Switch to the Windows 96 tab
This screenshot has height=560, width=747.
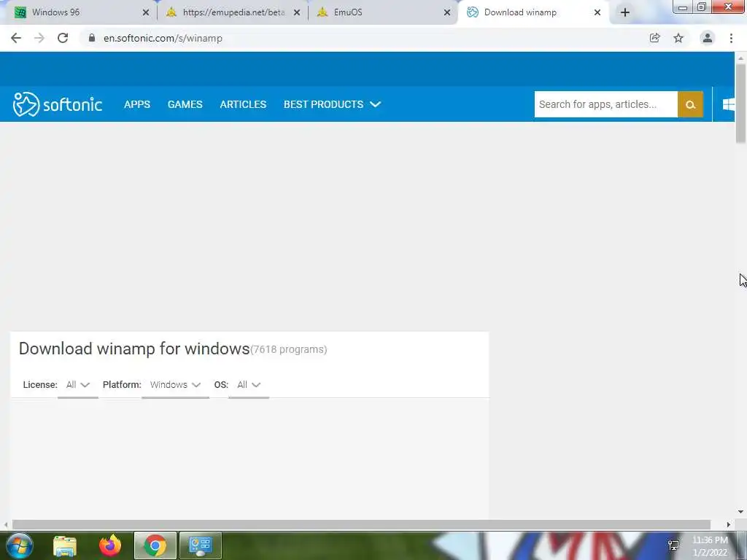[79, 12]
